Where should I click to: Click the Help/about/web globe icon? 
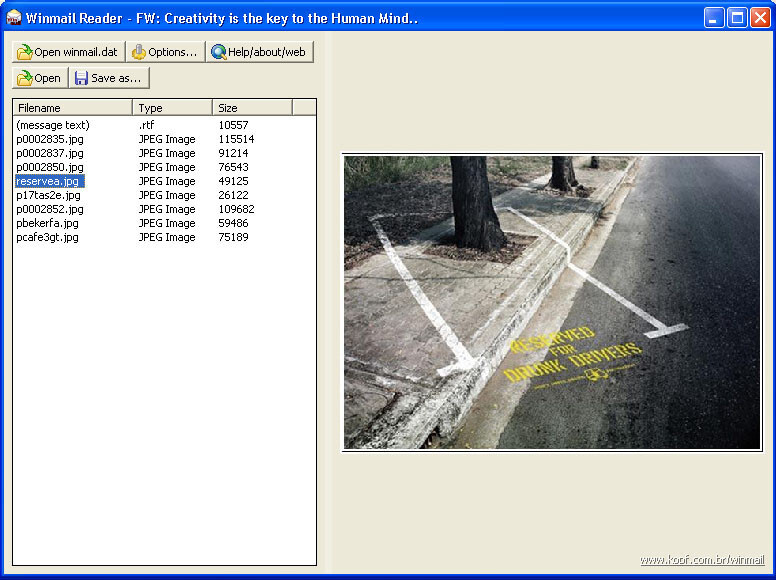pyautogui.click(x=218, y=52)
